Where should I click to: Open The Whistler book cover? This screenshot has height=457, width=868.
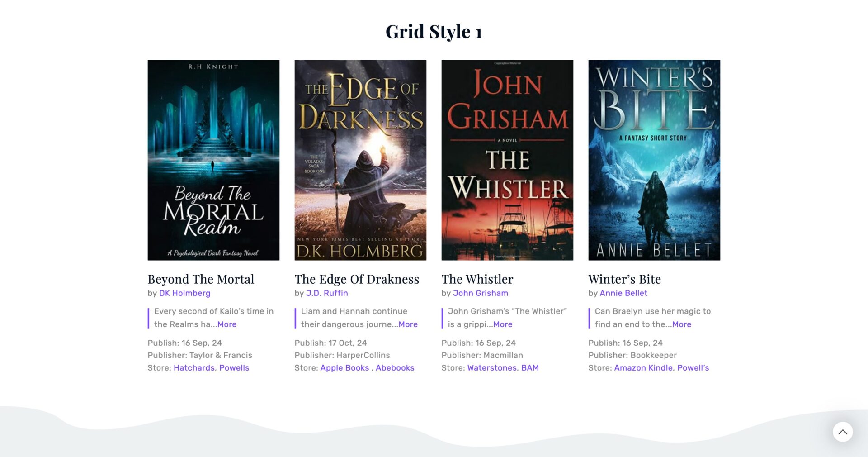507,160
